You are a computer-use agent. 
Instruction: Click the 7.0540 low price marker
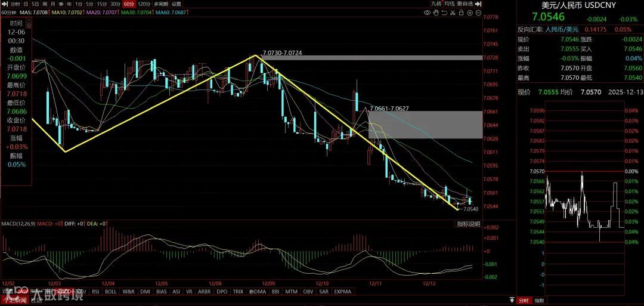point(470,209)
